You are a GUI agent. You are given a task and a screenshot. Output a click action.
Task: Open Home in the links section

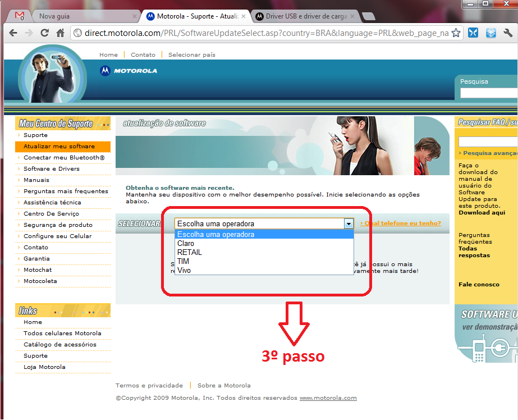(33, 322)
